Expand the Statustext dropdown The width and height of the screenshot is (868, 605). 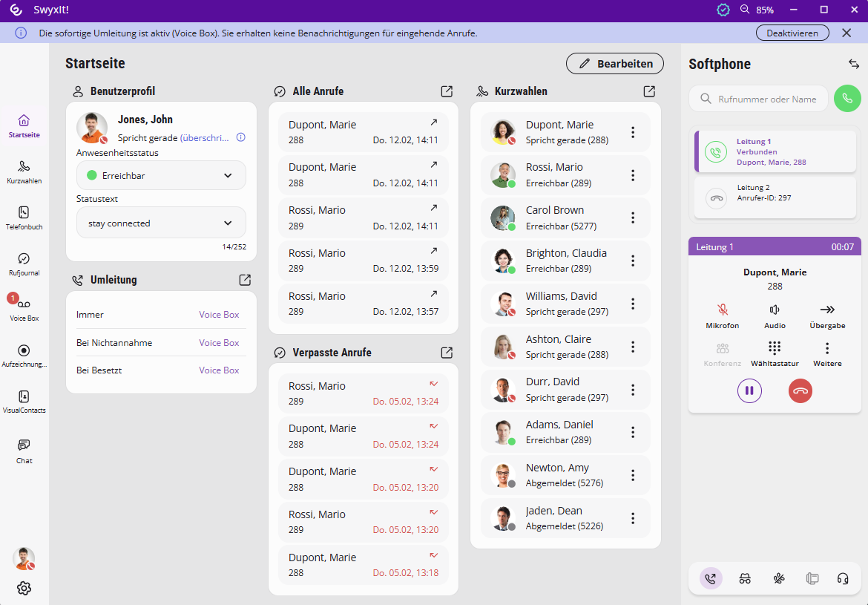point(161,223)
